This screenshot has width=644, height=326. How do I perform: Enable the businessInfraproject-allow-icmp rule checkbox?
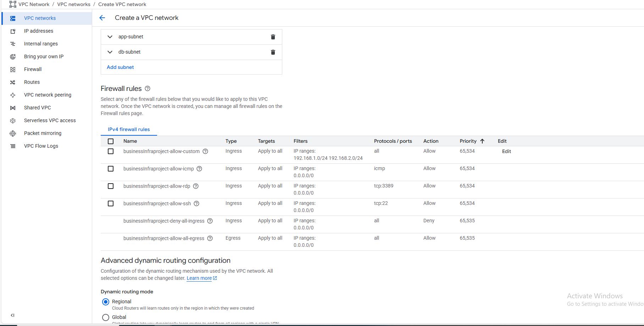pos(111,169)
